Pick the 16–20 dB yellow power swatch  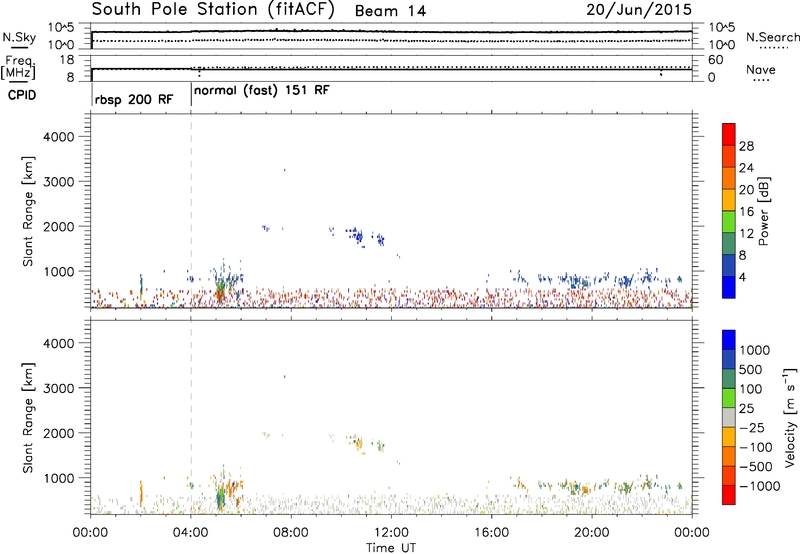[729, 200]
